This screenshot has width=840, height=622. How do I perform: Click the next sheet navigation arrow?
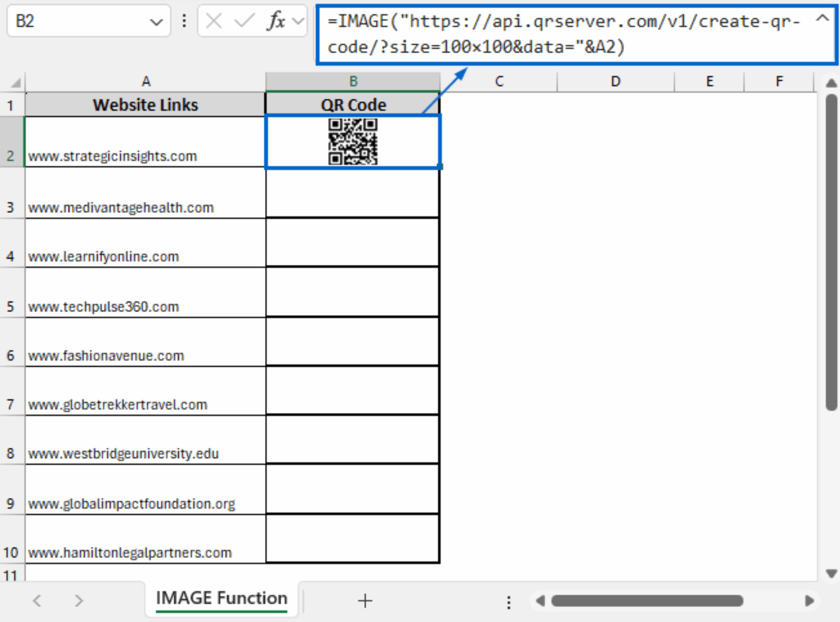(x=79, y=601)
